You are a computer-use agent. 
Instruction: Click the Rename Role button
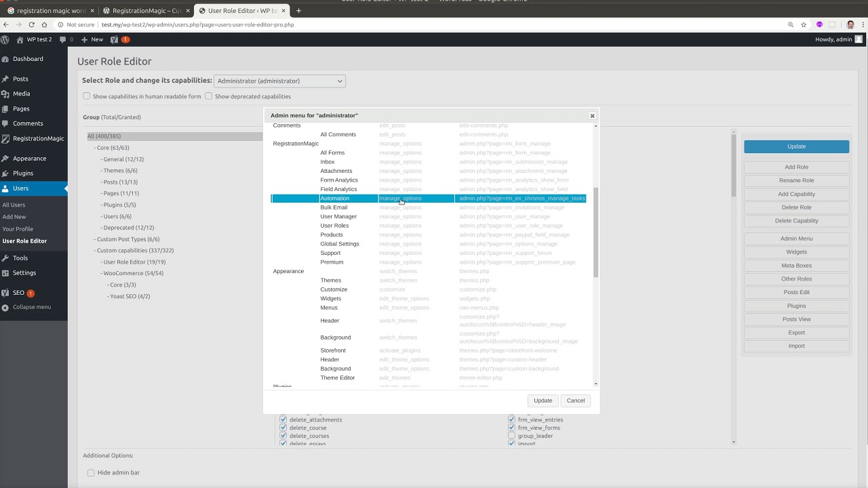click(x=796, y=180)
